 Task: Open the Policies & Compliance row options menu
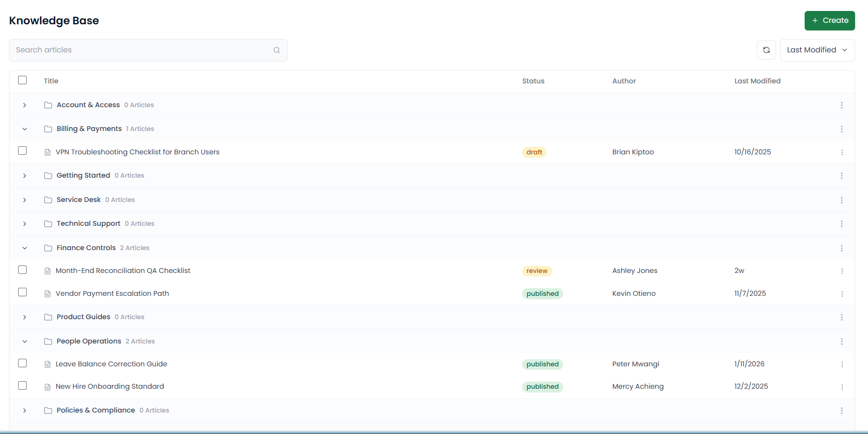pos(841,411)
